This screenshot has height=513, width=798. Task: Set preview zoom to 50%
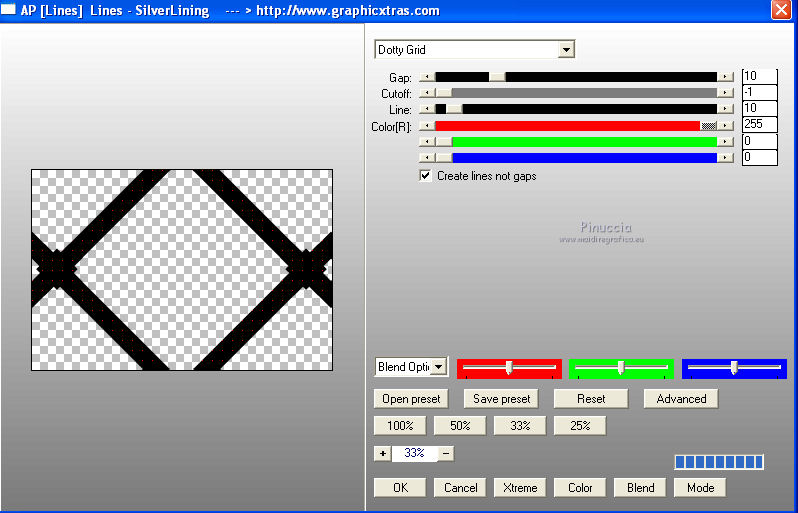460,426
